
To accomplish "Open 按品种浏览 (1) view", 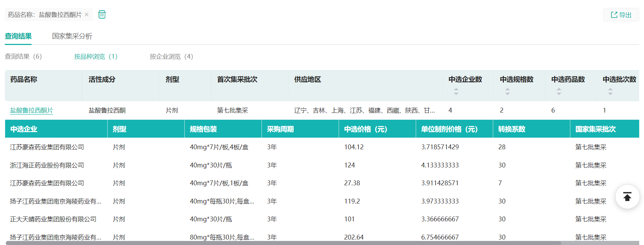I will click(96, 56).
